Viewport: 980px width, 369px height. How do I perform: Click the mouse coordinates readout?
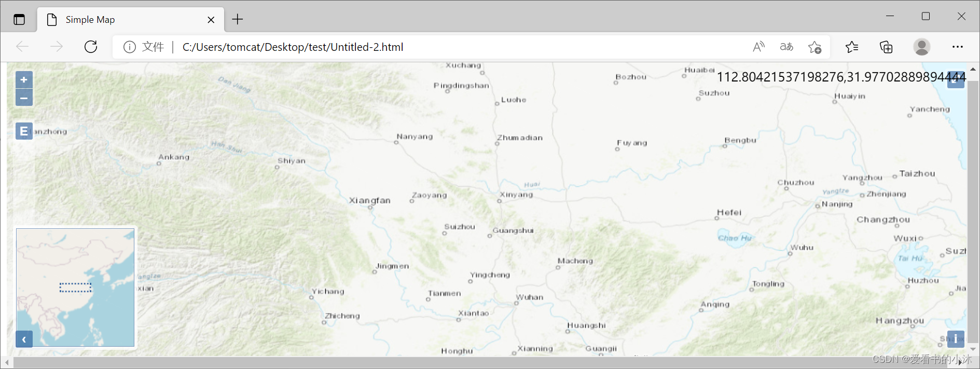click(x=841, y=77)
